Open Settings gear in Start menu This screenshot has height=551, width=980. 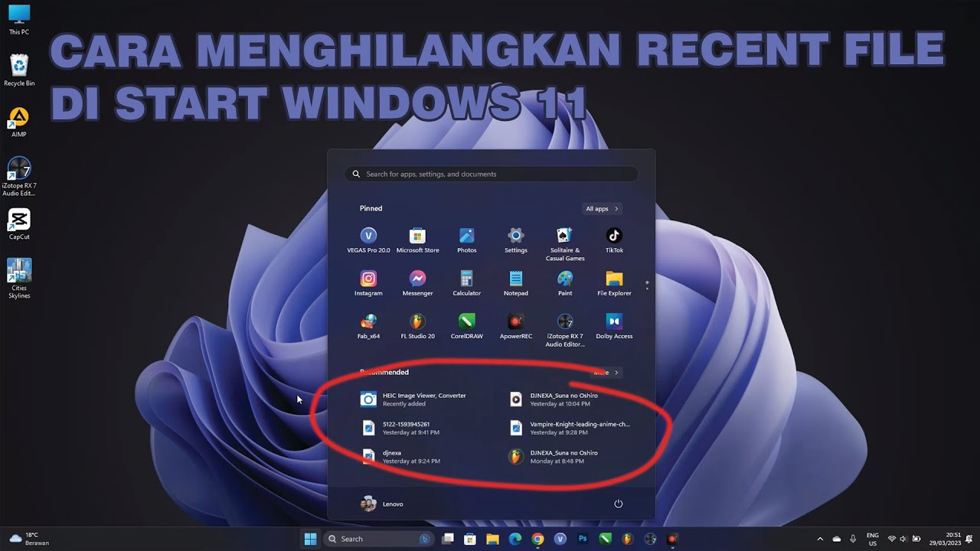(x=516, y=240)
